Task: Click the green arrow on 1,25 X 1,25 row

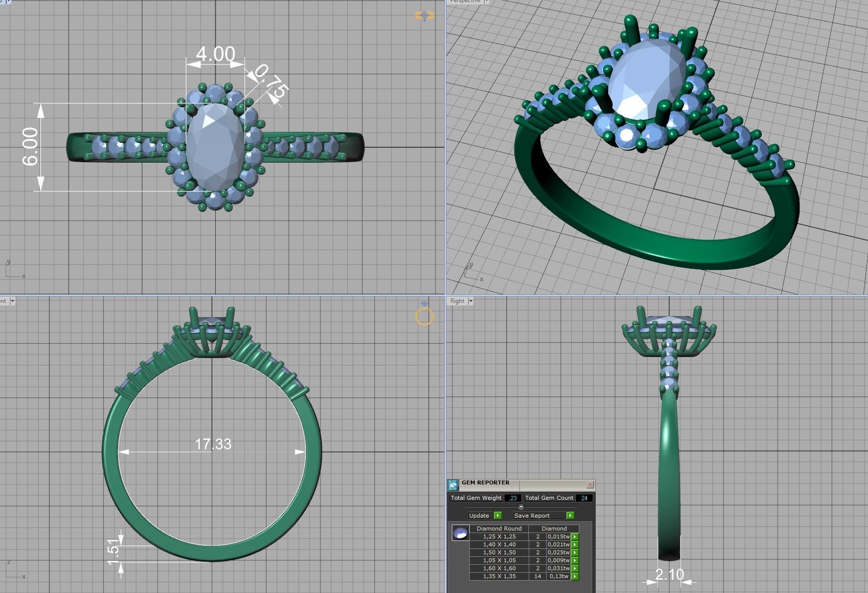Action: [x=575, y=536]
